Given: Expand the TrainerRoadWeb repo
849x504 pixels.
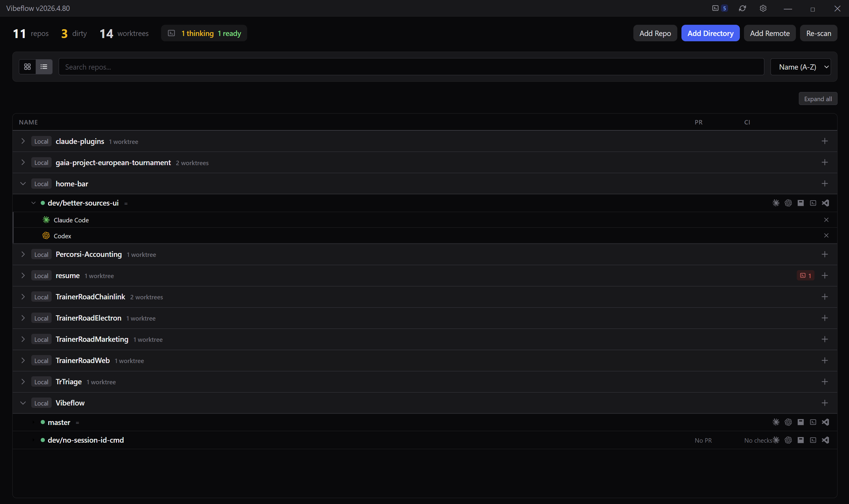Looking at the screenshot, I should coord(23,361).
